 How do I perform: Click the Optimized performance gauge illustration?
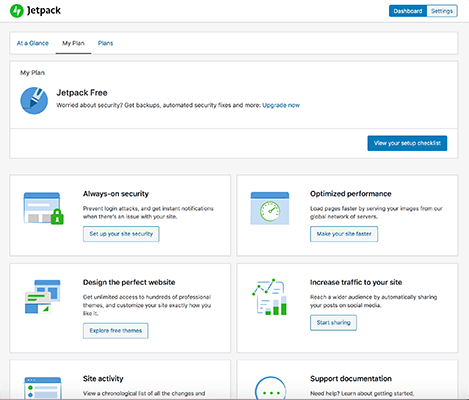270,208
